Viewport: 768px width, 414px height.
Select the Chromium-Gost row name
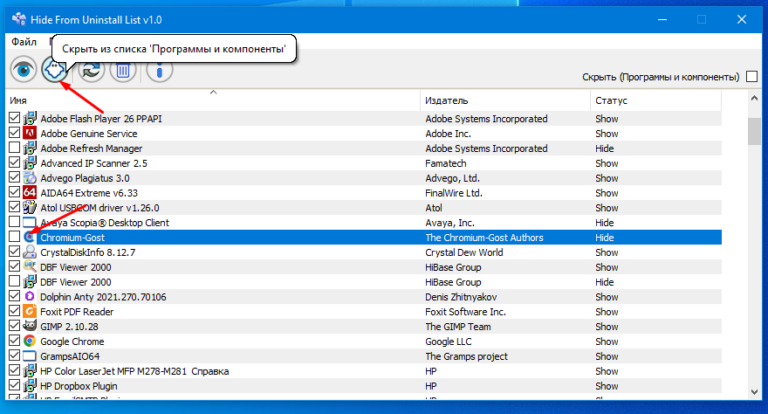72,238
